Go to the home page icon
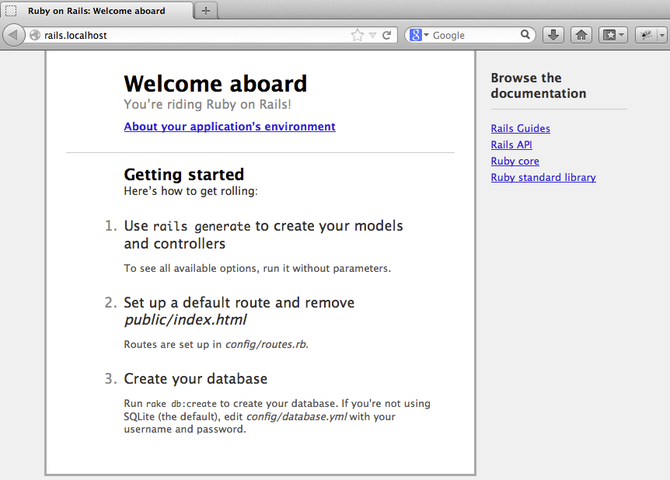Image resolution: width=670 pixels, height=480 pixels. point(581,35)
